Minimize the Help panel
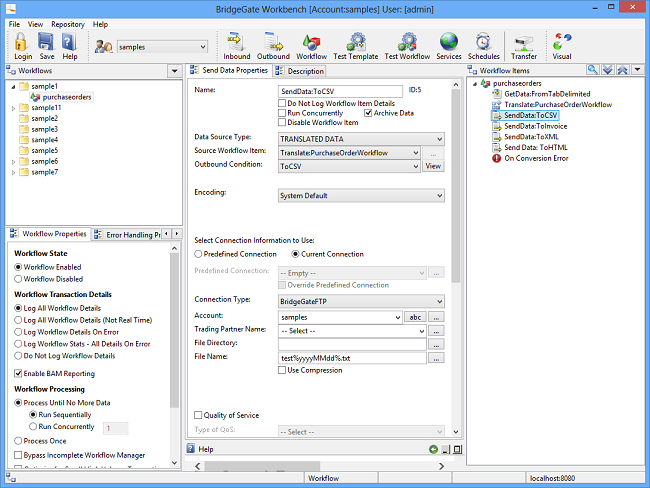Viewport: 650px width, 488px height. click(446, 449)
